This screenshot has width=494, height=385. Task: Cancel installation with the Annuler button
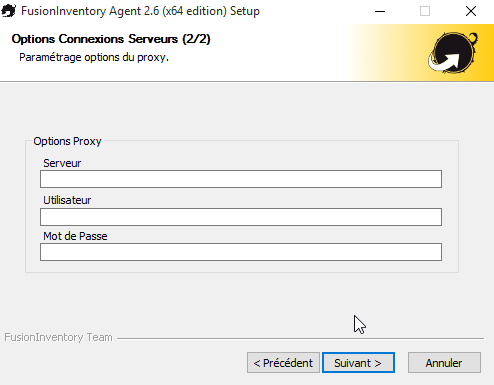click(x=444, y=363)
